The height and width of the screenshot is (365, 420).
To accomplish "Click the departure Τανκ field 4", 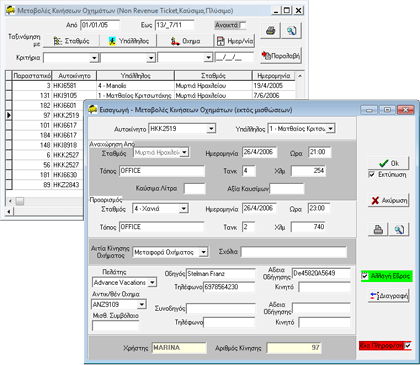I will pyautogui.click(x=249, y=171).
